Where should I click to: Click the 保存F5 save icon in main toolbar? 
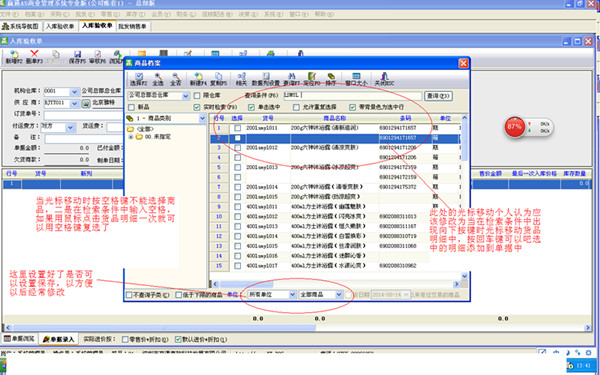click(x=77, y=57)
